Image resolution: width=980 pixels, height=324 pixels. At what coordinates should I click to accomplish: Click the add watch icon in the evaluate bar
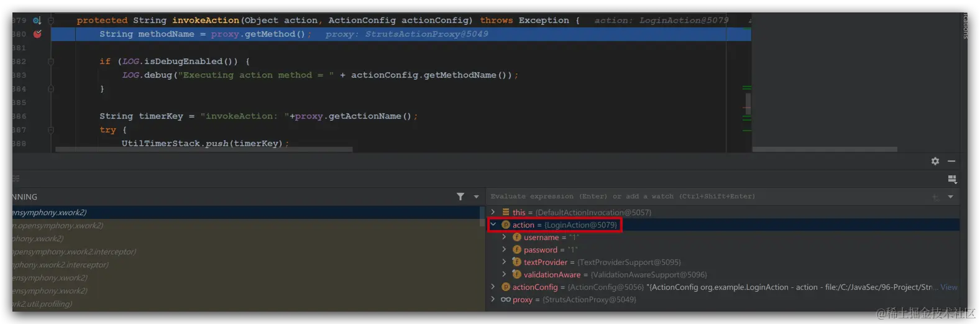(935, 197)
